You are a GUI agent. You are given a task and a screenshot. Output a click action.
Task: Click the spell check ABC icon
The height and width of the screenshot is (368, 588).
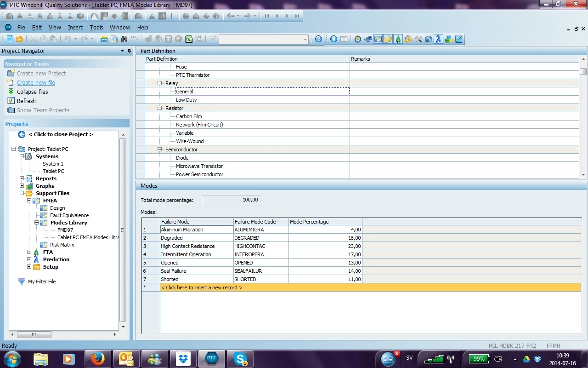coord(134,39)
